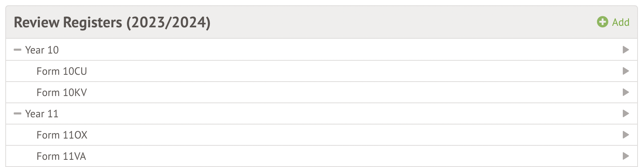This screenshot has width=644, height=167.
Task: Click blank middle area of Form 11VA row
Action: point(322,156)
